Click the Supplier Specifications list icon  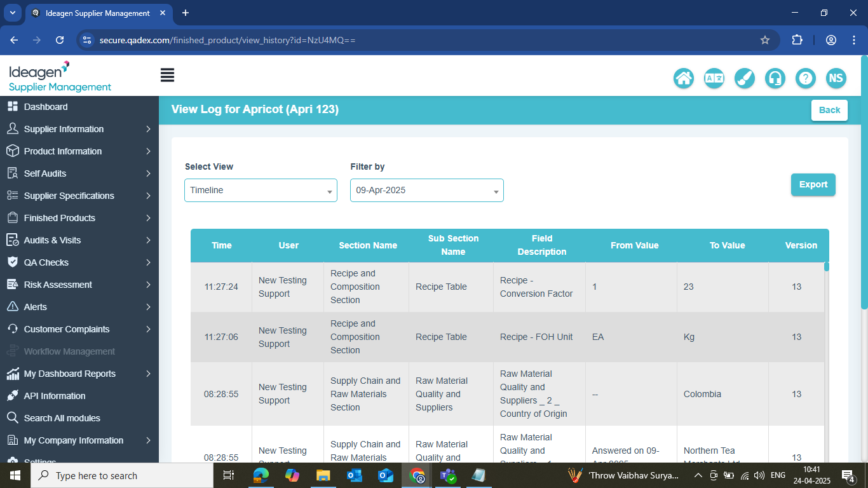click(x=12, y=196)
